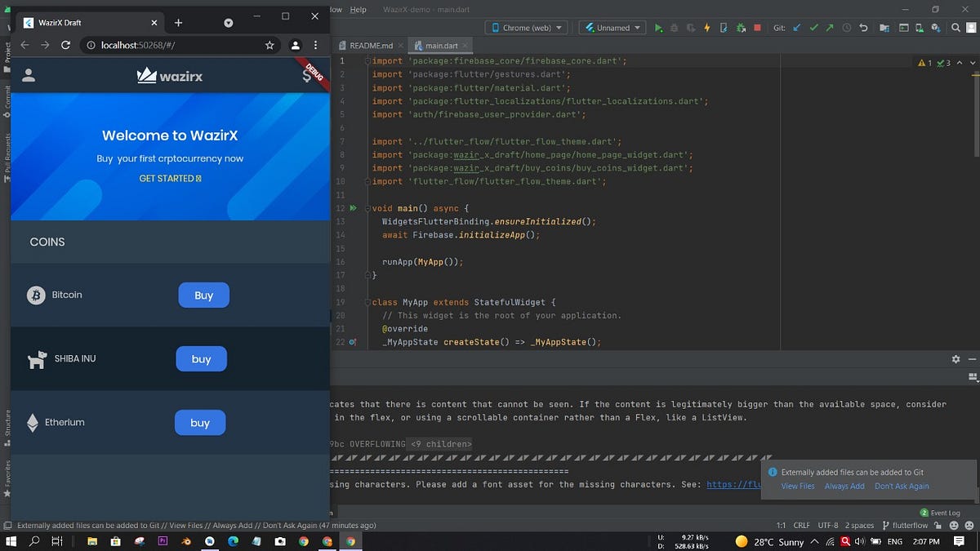Click View Files in the Git notification
This screenshot has height=551, width=980.
(x=797, y=486)
